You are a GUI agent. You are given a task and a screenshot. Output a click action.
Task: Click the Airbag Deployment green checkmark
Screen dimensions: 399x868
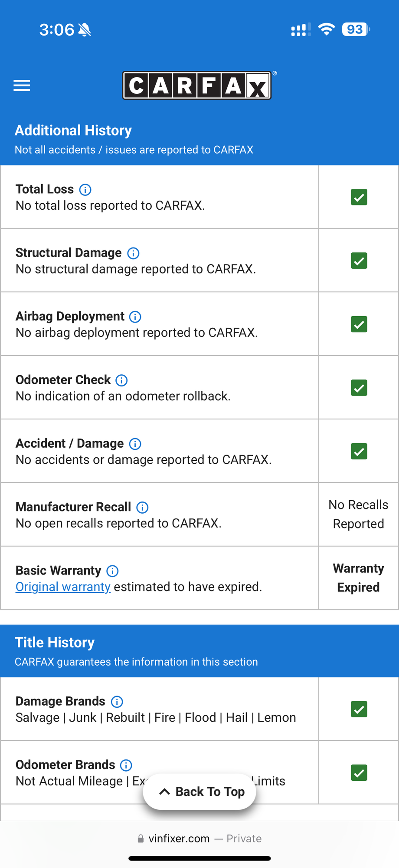[359, 324]
